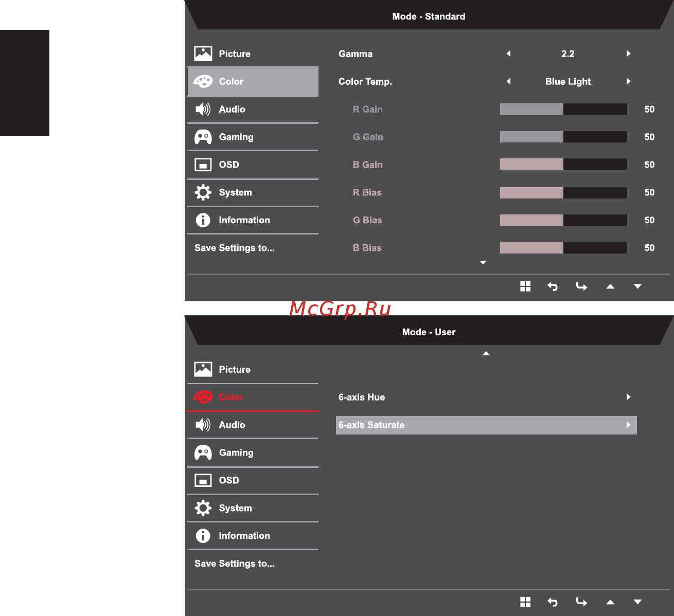Click the G Bias slider bar
Image resolution: width=674 pixels, height=616 pixels.
point(563,220)
